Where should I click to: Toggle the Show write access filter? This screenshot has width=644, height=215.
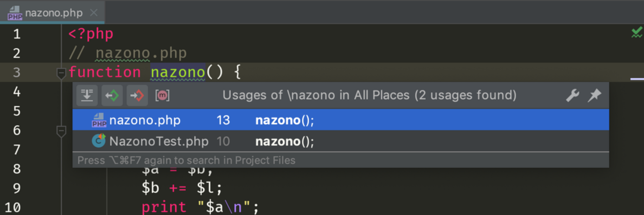(137, 95)
